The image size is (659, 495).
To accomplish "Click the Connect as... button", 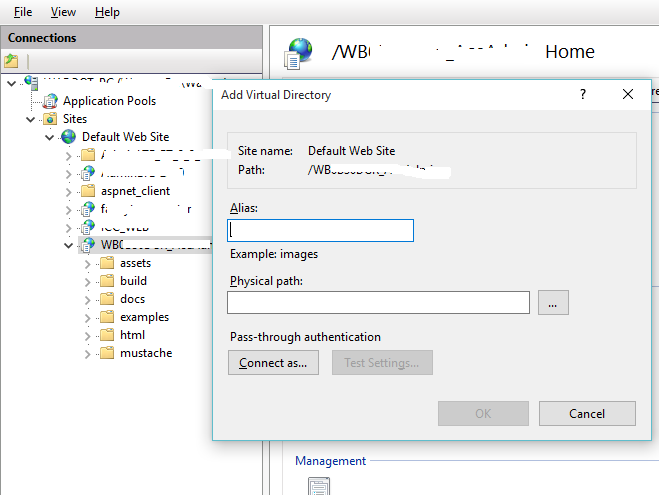I will pyautogui.click(x=274, y=363).
